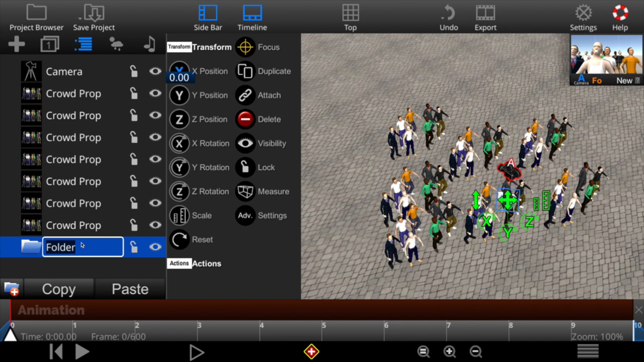Image resolution: width=644 pixels, height=362 pixels.
Task: Toggle visibility eye for Camera
Action: click(155, 71)
